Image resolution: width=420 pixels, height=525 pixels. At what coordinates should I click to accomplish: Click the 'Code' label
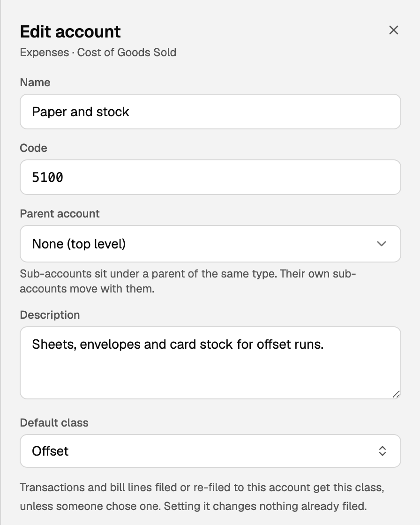click(x=33, y=148)
